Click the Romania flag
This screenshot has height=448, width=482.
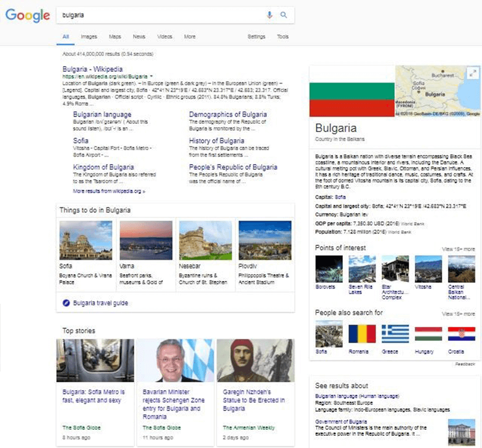tap(362, 334)
